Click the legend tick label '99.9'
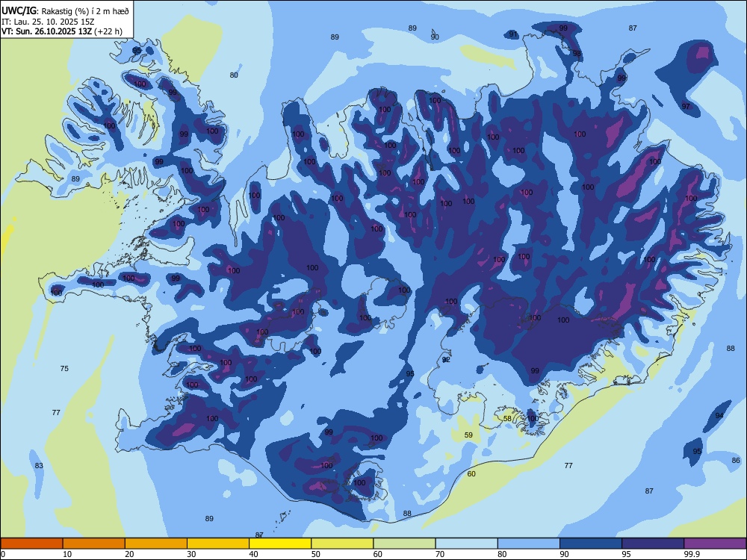Image resolution: width=747 pixels, height=560 pixels. 692,554
